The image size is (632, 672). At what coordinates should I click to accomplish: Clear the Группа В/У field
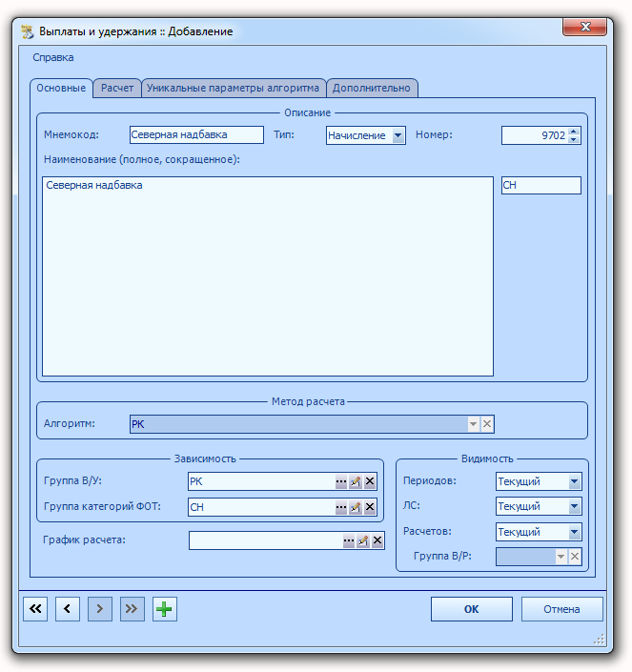370,481
